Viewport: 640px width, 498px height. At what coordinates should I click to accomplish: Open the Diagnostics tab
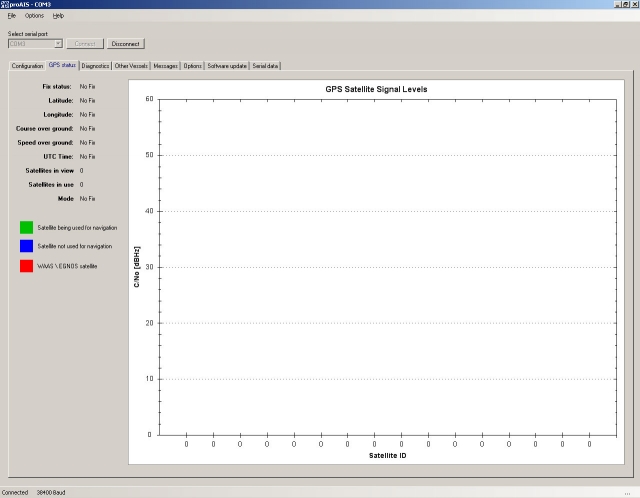(x=96, y=66)
